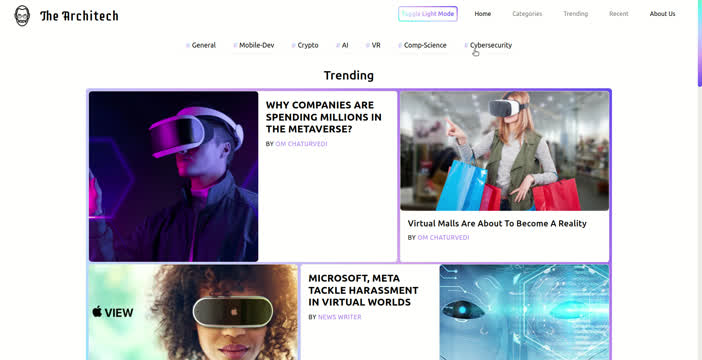
Task: Open the About Us page
Action: click(x=662, y=14)
